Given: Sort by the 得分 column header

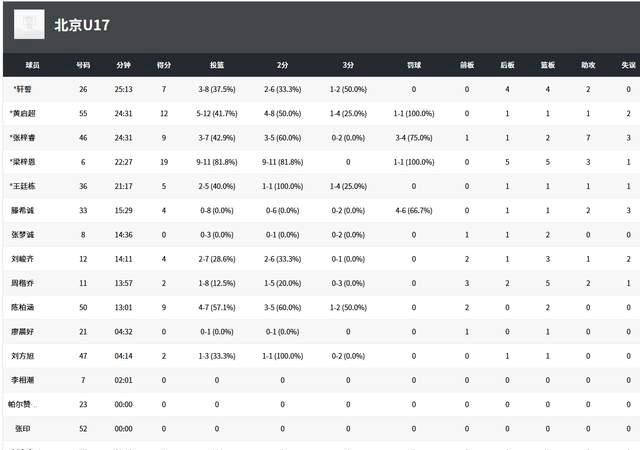Looking at the screenshot, I should [x=164, y=65].
